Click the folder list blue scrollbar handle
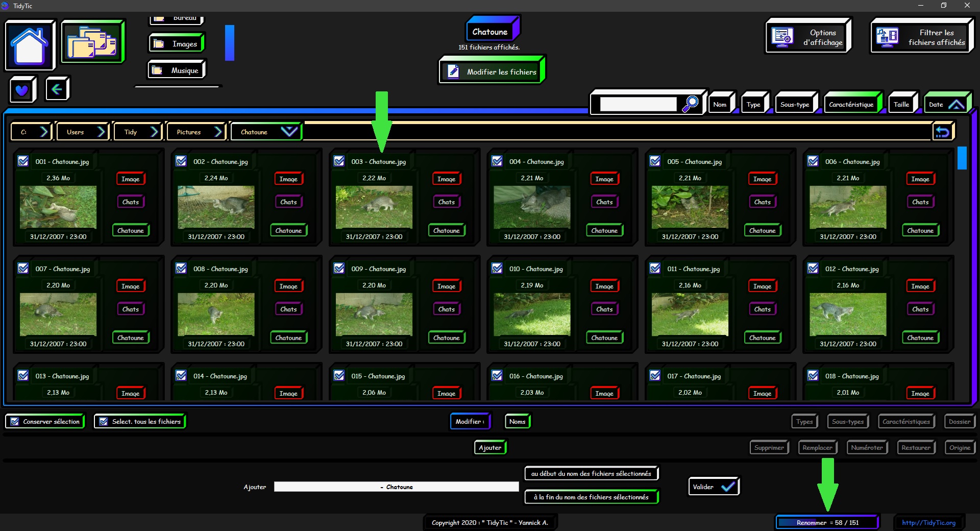The width and height of the screenshot is (980, 531). pyautogui.click(x=230, y=43)
